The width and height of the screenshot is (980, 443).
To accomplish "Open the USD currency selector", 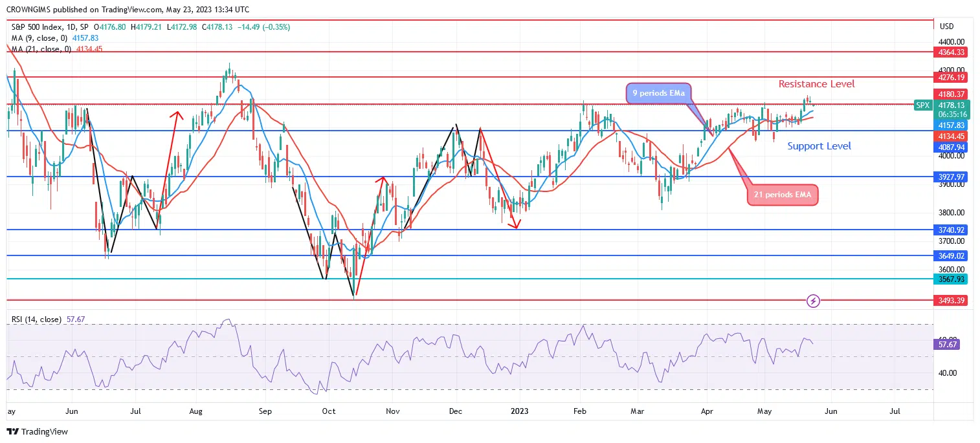I will click(x=946, y=27).
